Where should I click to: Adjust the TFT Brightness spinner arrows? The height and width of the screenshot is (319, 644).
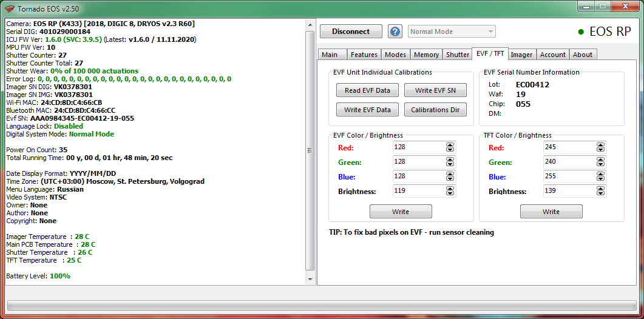click(x=600, y=191)
